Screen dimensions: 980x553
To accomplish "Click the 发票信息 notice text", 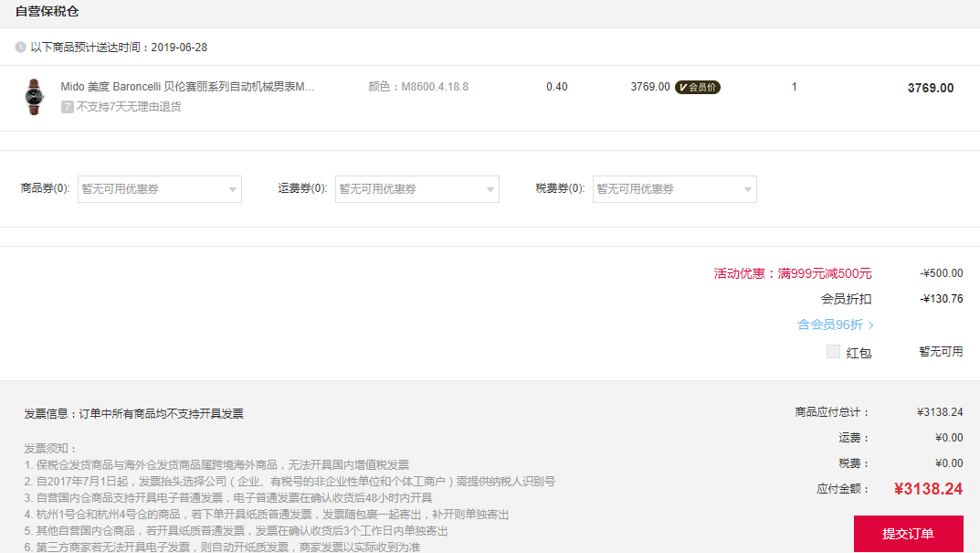I will pos(133,413).
